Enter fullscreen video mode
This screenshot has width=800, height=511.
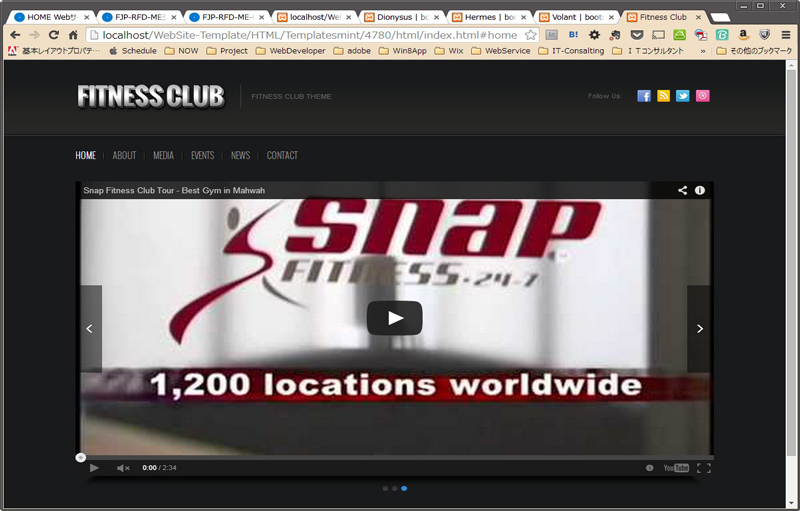(x=704, y=468)
